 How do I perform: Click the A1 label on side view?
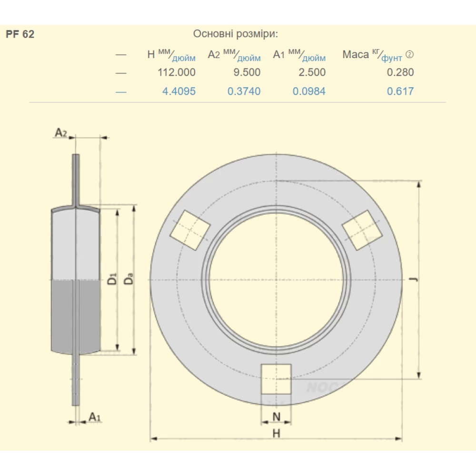(x=94, y=417)
